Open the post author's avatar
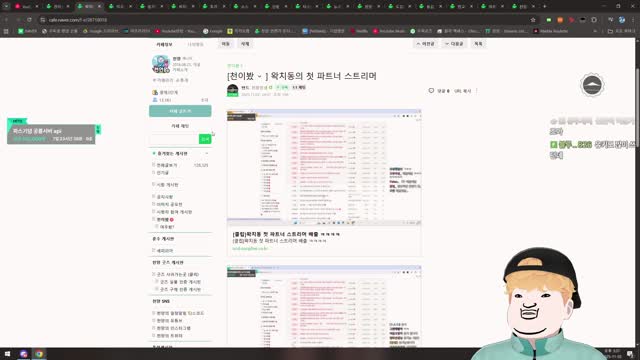 (233, 90)
